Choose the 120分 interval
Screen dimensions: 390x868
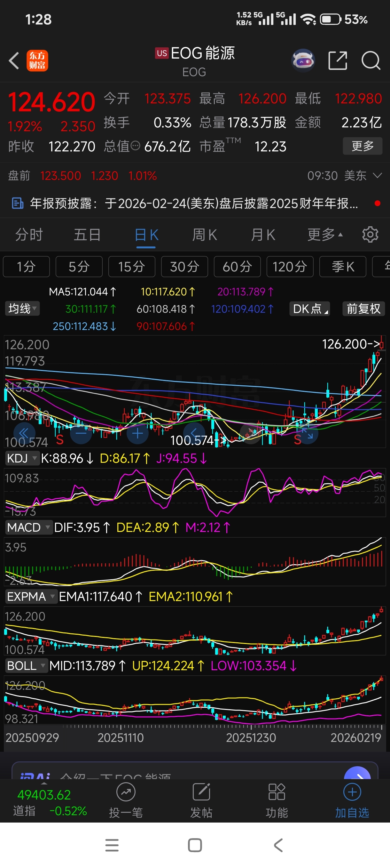[290, 267]
